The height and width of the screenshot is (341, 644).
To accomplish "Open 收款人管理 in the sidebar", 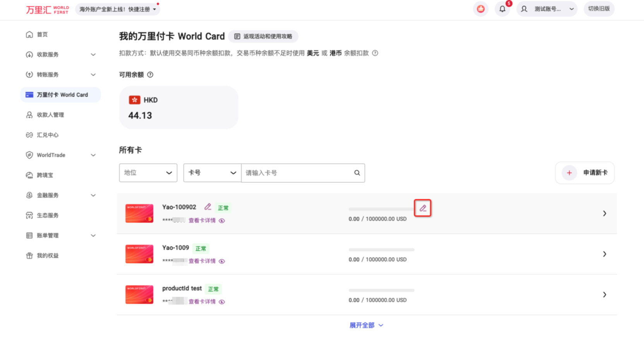I will (x=50, y=115).
